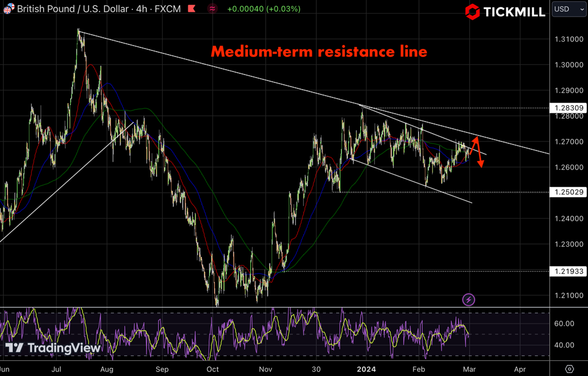
Task: Select the 1.21933 price level label
Action: point(569,271)
